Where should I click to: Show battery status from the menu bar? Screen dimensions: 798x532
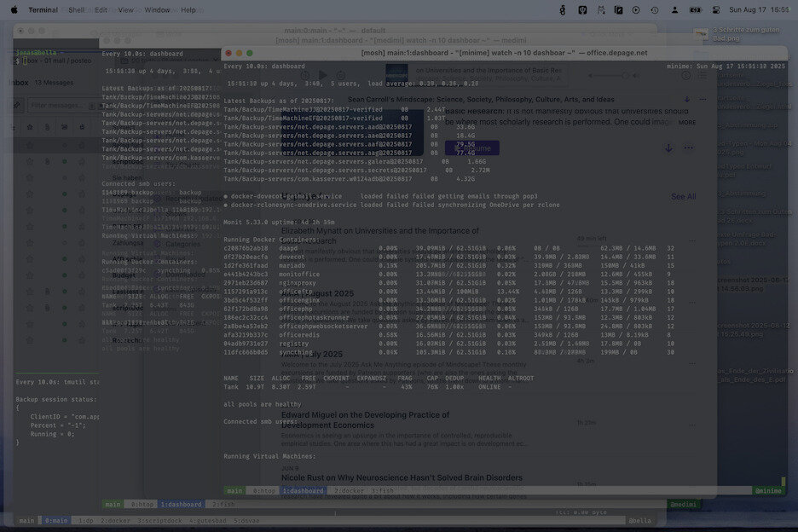point(695,9)
